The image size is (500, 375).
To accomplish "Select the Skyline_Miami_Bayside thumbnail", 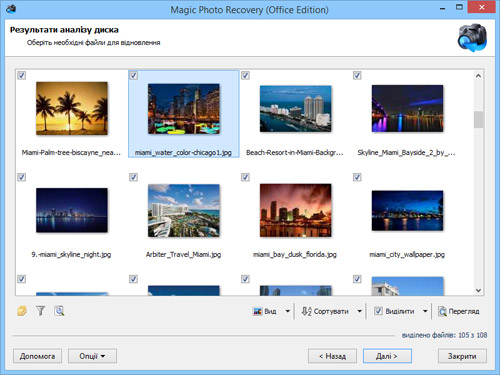I will pyautogui.click(x=407, y=108).
